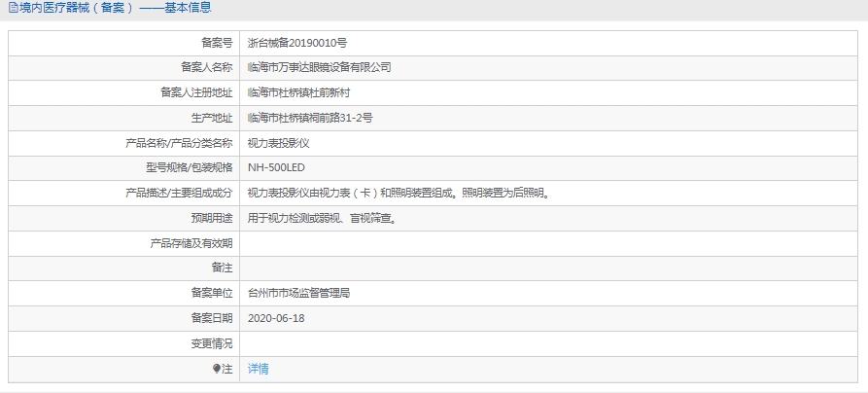Click the 备案人名称 row label
This screenshot has height=393, width=868.
tap(206, 67)
